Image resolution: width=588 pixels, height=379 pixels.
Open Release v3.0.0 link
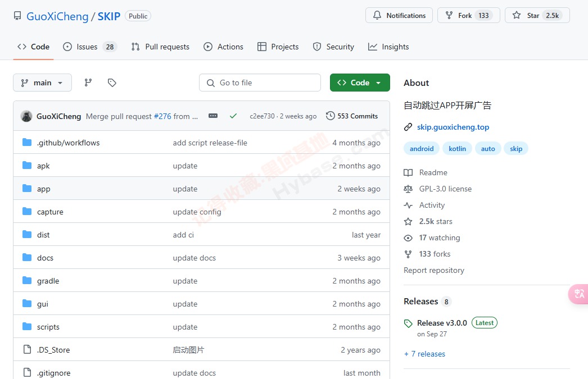(442, 323)
